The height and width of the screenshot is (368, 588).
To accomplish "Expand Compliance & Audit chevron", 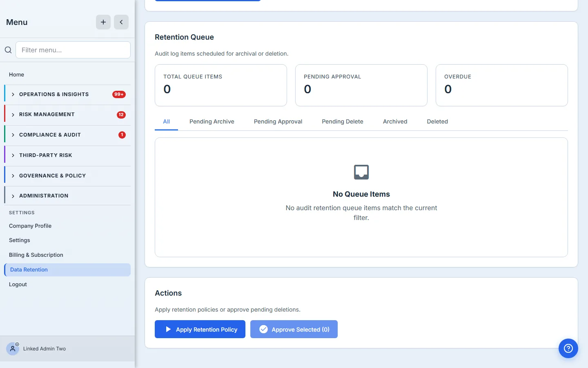I will (13, 135).
